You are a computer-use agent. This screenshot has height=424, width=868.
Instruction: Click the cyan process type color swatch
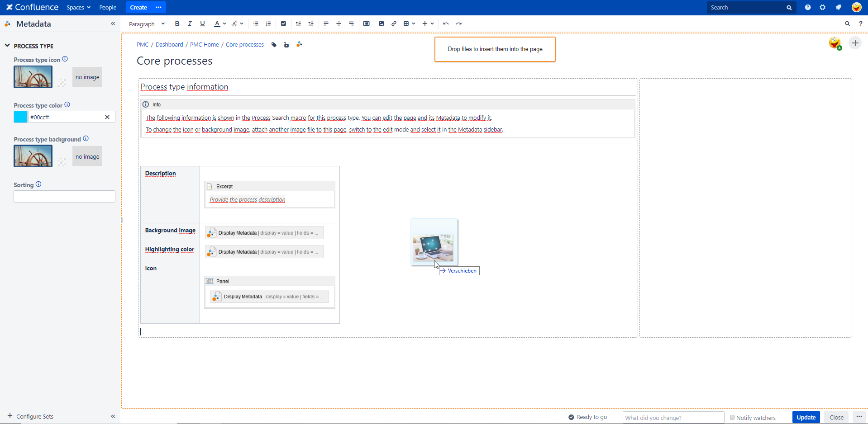tap(20, 117)
